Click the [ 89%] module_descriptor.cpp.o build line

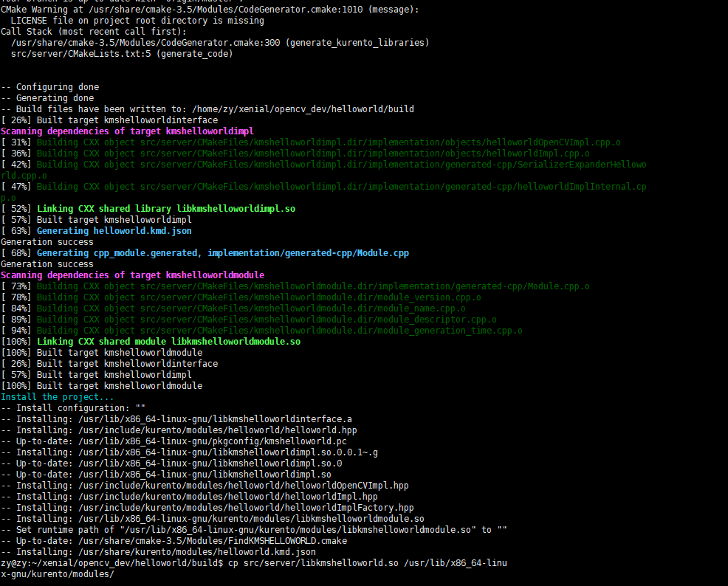click(249, 320)
